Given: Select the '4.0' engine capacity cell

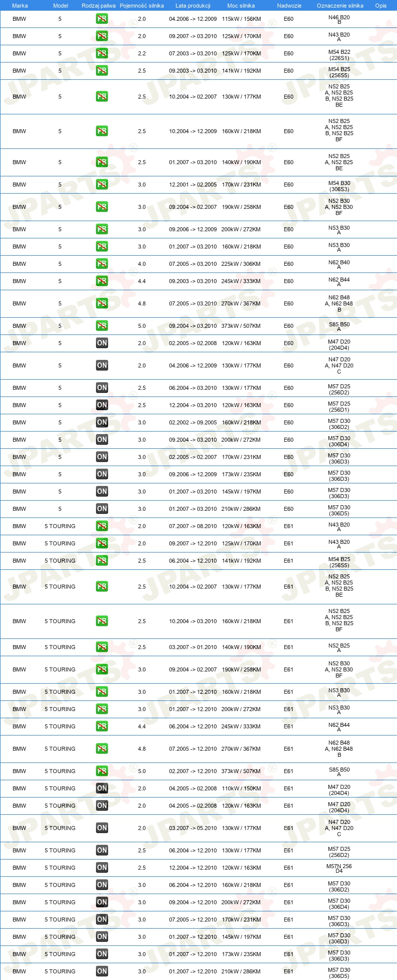Looking at the screenshot, I should pos(142,264).
